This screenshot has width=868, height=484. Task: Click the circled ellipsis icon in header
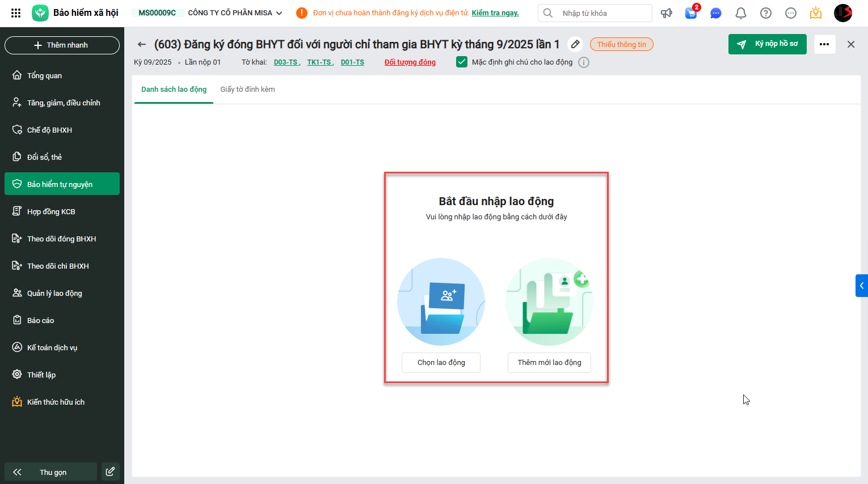tap(791, 13)
